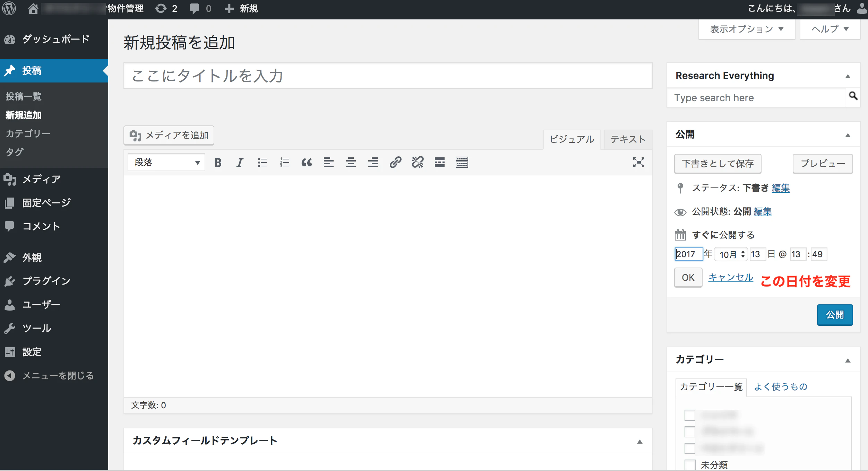Collapse the 公開 panel
Screen dimensions: 868x471
pyautogui.click(x=848, y=135)
